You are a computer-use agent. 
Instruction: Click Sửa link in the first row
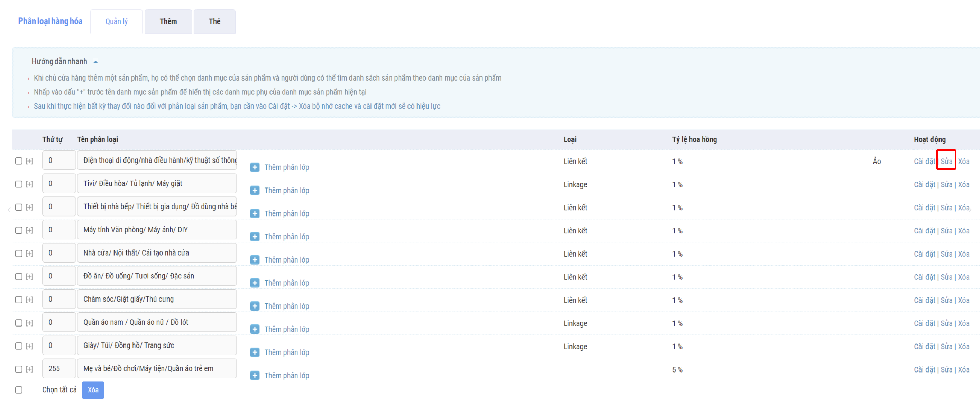pyautogui.click(x=946, y=161)
